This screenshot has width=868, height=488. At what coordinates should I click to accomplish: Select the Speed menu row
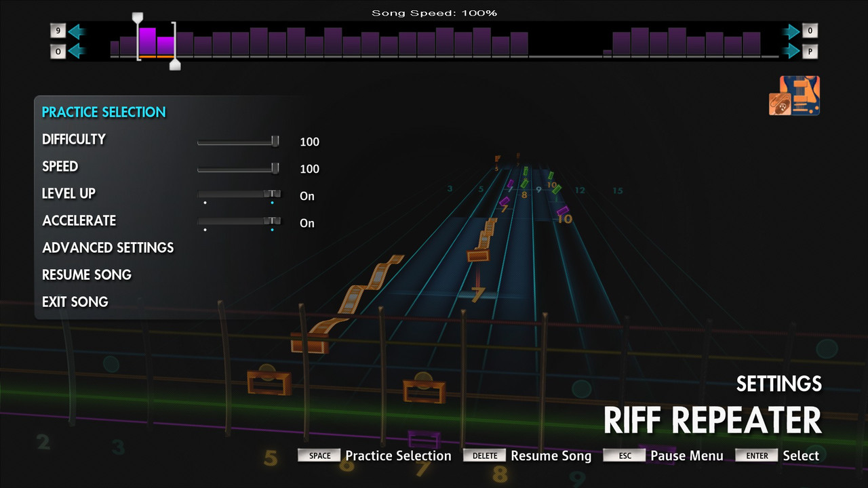tap(180, 167)
